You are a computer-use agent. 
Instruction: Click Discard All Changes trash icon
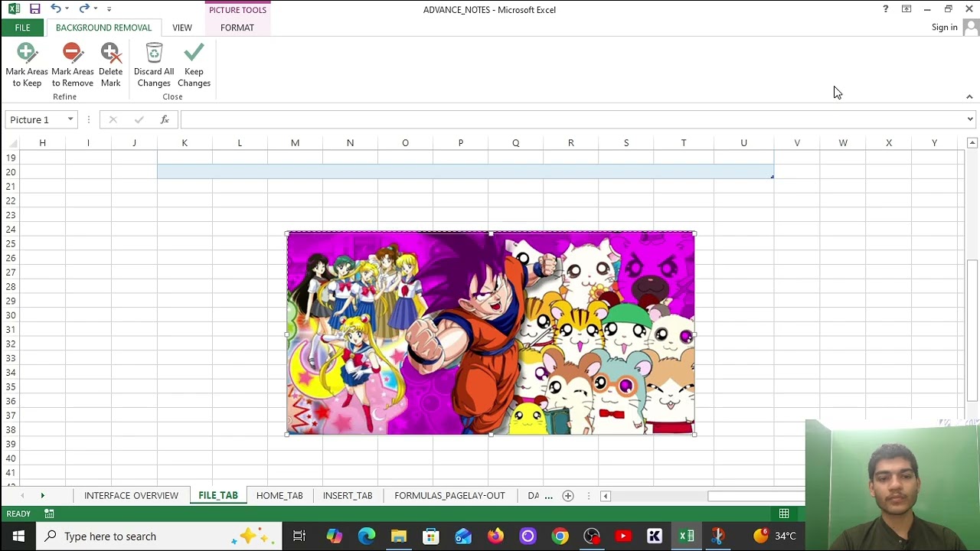pyautogui.click(x=154, y=65)
